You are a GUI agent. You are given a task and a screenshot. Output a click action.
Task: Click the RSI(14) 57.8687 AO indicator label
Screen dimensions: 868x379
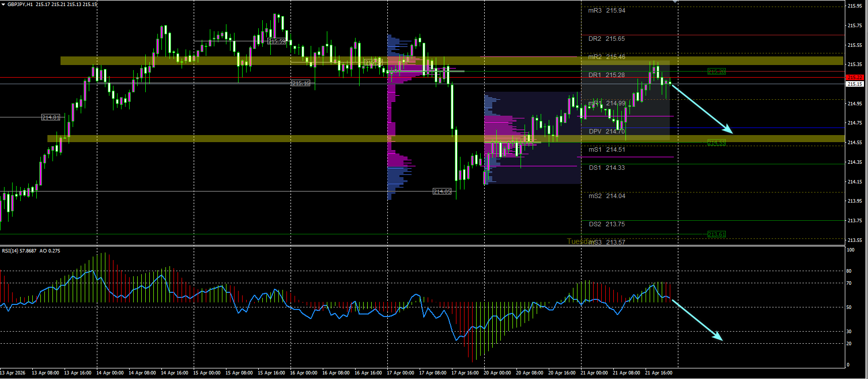tap(31, 251)
